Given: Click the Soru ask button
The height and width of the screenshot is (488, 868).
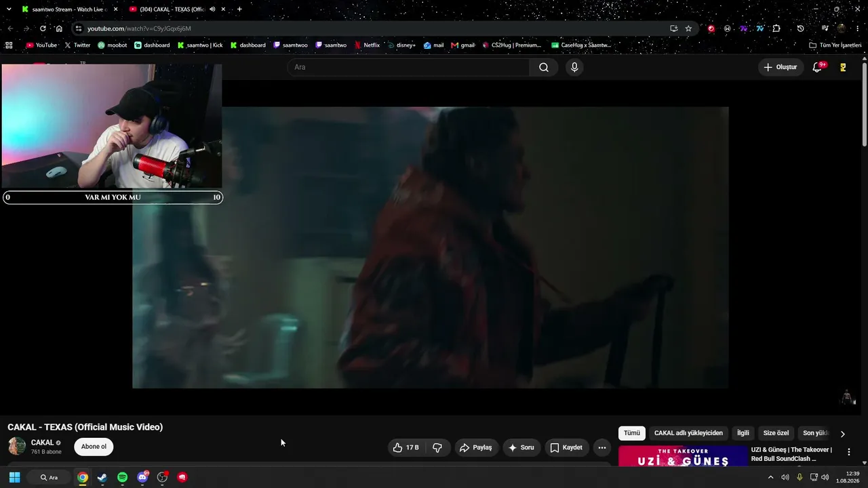Looking at the screenshot, I should point(521,447).
